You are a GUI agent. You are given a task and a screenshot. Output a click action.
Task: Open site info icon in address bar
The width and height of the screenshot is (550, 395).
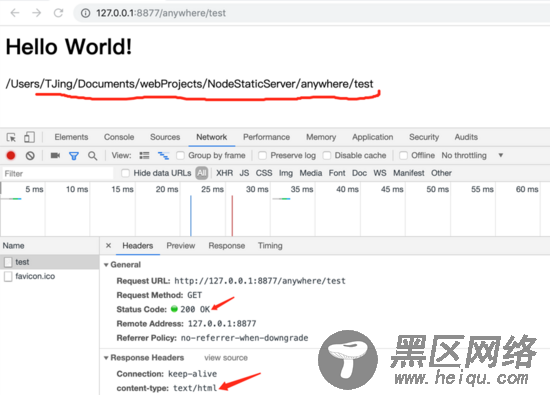click(x=85, y=13)
